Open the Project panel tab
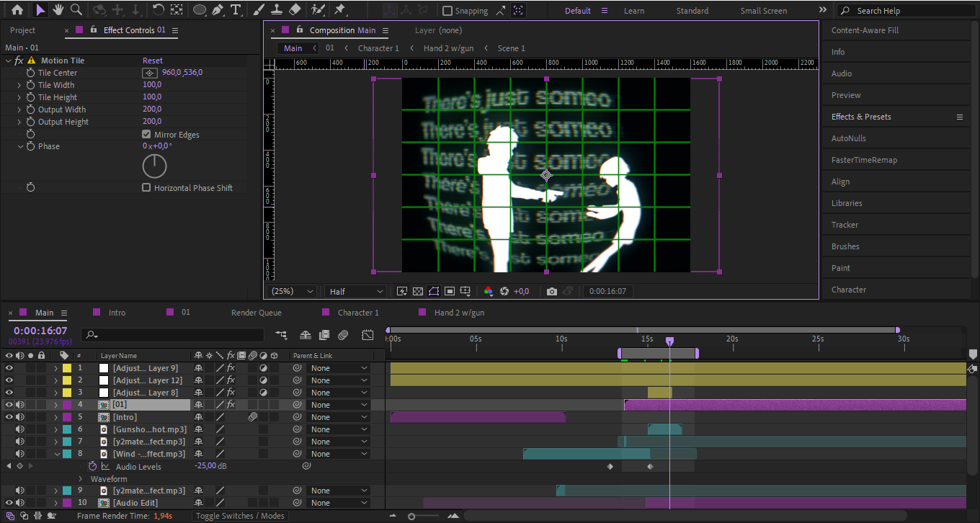Image resolution: width=980 pixels, height=523 pixels. click(x=22, y=30)
